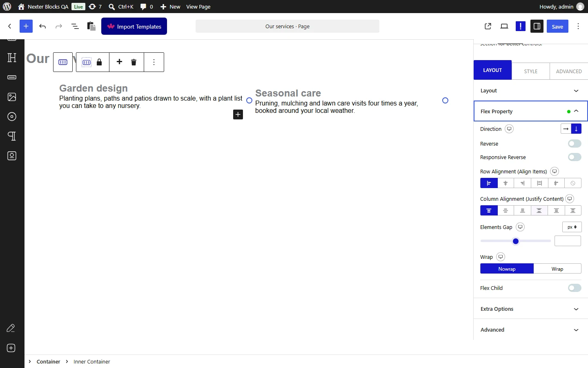The image size is (588, 368).
Task: Click the WordPress logo icon
Action: point(7,7)
